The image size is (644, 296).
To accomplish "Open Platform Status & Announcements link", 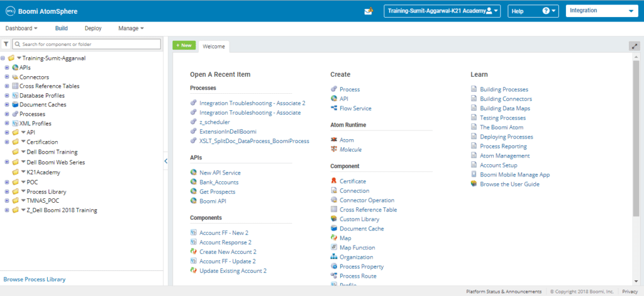I will pos(504,292).
